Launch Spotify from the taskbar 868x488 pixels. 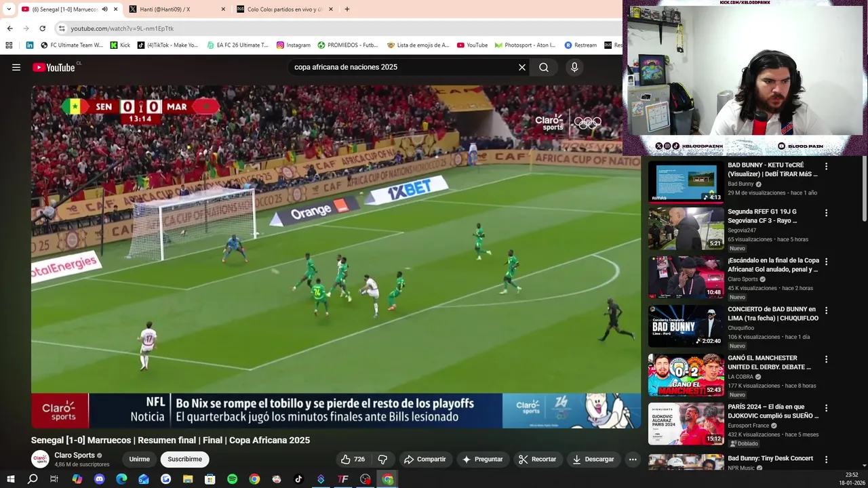[x=232, y=479]
